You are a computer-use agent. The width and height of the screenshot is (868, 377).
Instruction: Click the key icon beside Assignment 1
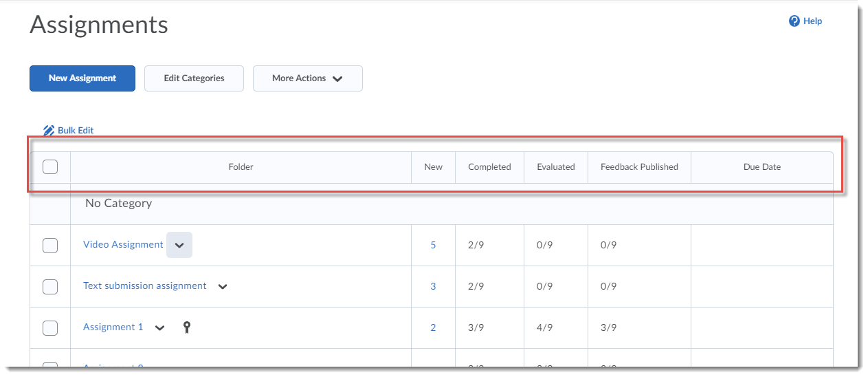[x=186, y=327]
